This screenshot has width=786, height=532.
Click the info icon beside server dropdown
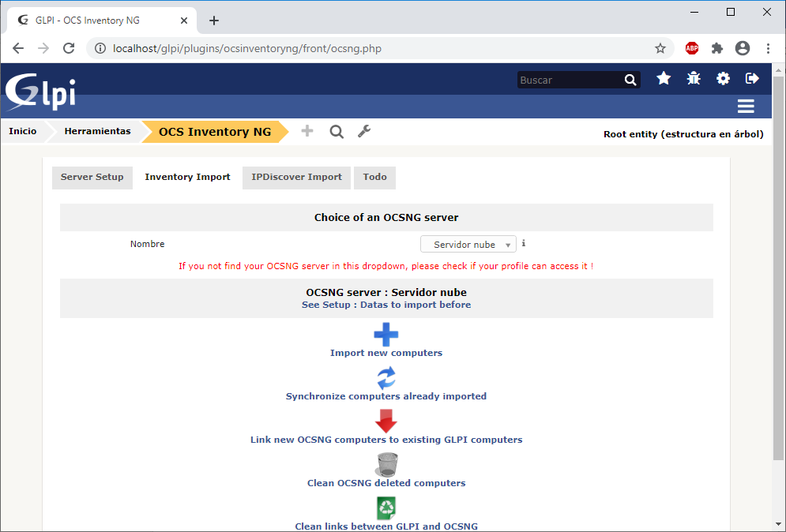click(523, 243)
